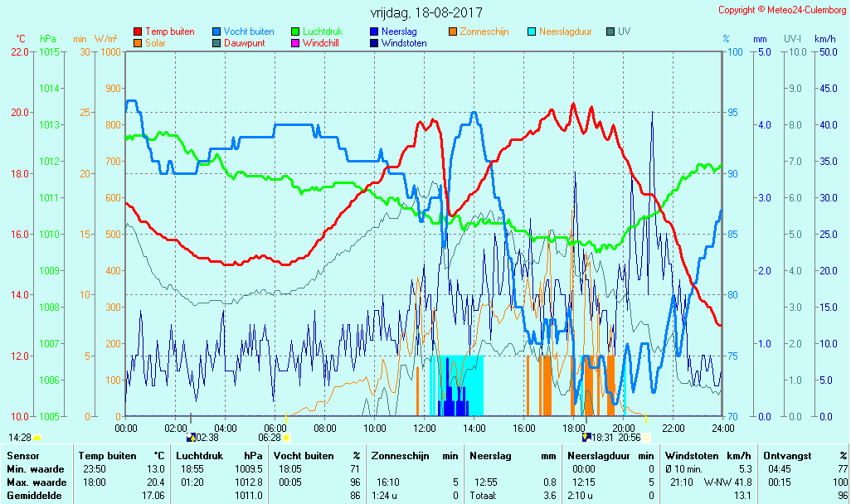Click the Neerslag Totaal value 3.6

point(549,495)
